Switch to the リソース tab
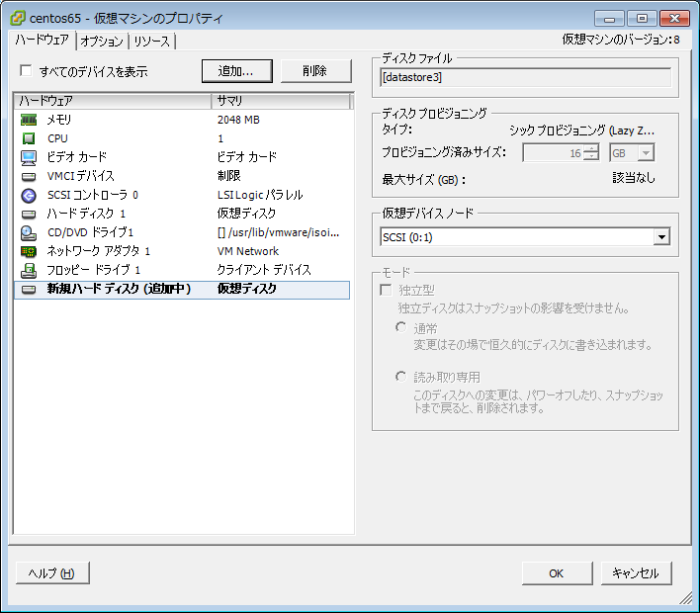Viewport: 700px width, 613px height. [x=152, y=42]
